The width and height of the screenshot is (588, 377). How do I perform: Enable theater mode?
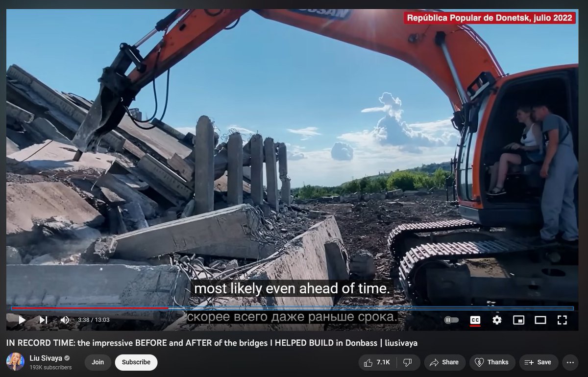(540, 320)
